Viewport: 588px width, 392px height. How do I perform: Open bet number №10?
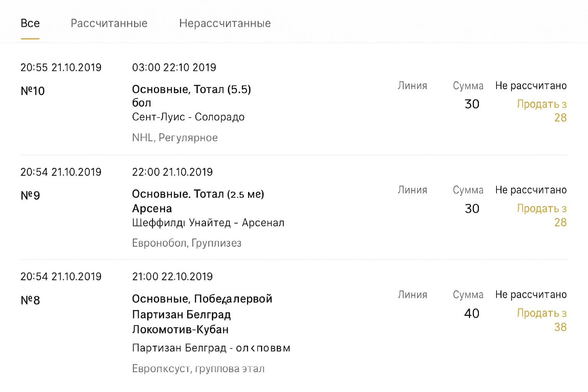(x=33, y=91)
